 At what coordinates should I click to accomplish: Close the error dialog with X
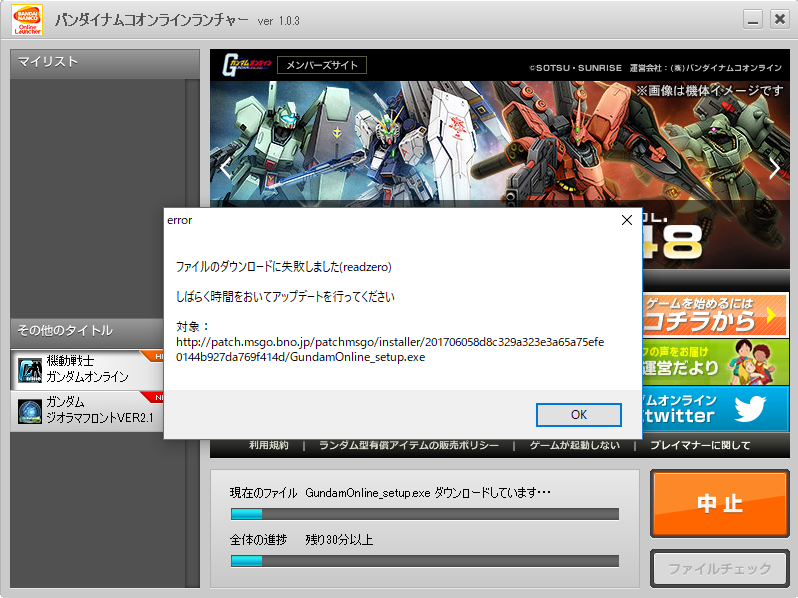pyautogui.click(x=626, y=220)
